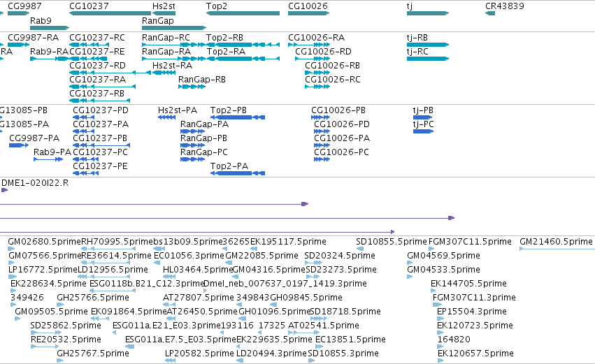This screenshot has height=364, width=595.
Task: Select transcript CG10237-RB
Action: point(100,101)
